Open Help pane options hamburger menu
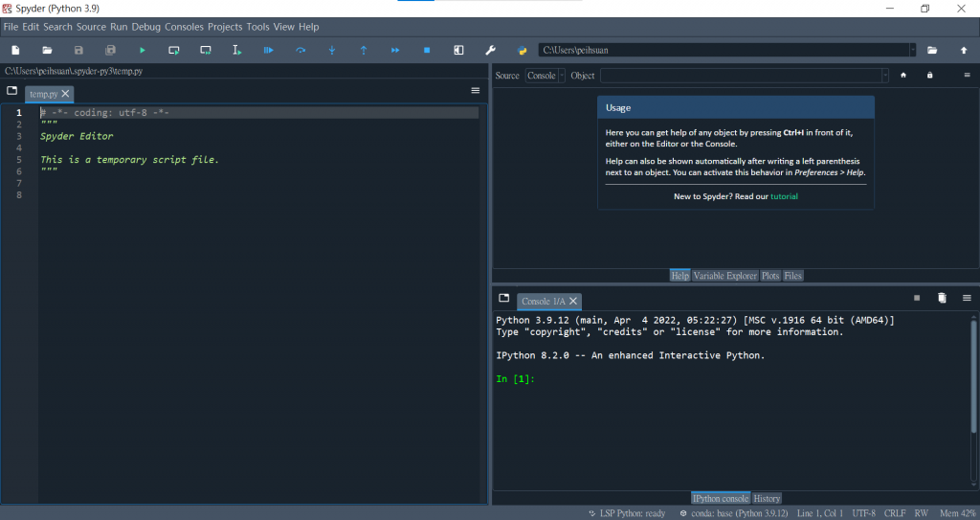Screen dimensions: 980x520 (967, 75)
